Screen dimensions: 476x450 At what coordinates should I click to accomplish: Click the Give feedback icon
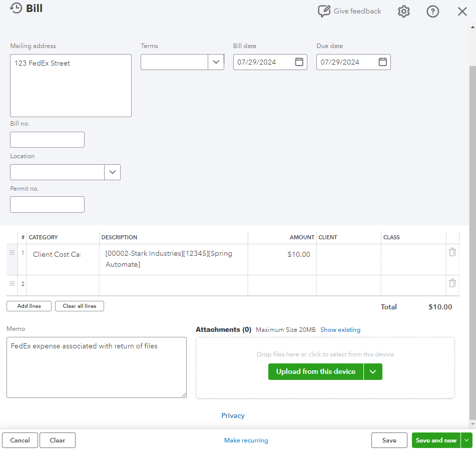(x=324, y=12)
